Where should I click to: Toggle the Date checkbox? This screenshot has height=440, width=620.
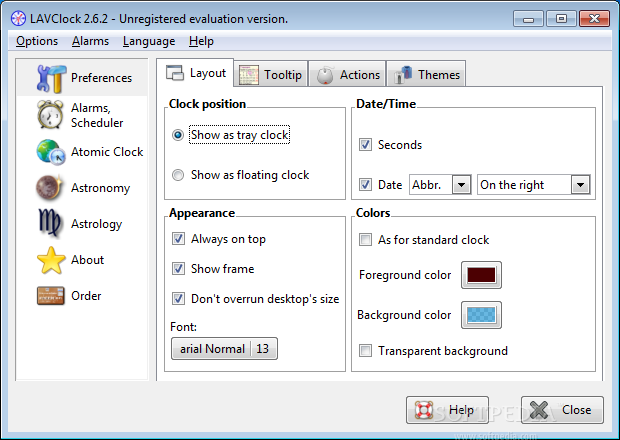(365, 185)
